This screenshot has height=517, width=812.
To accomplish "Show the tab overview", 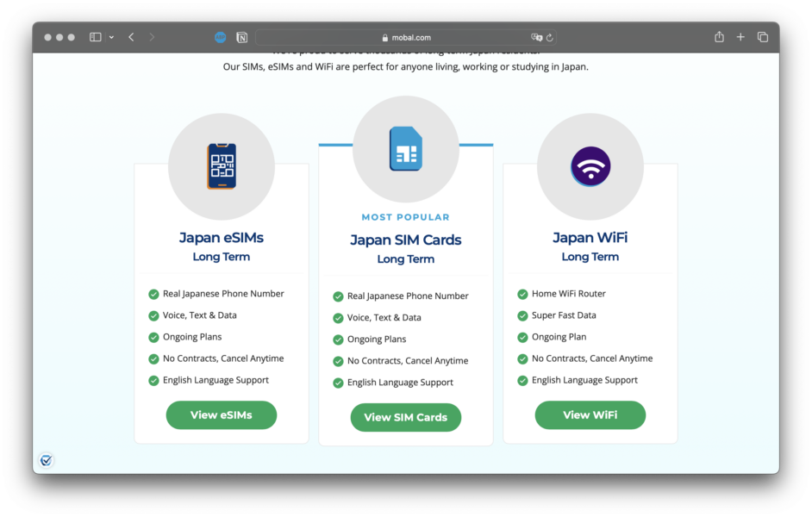I will tap(763, 37).
